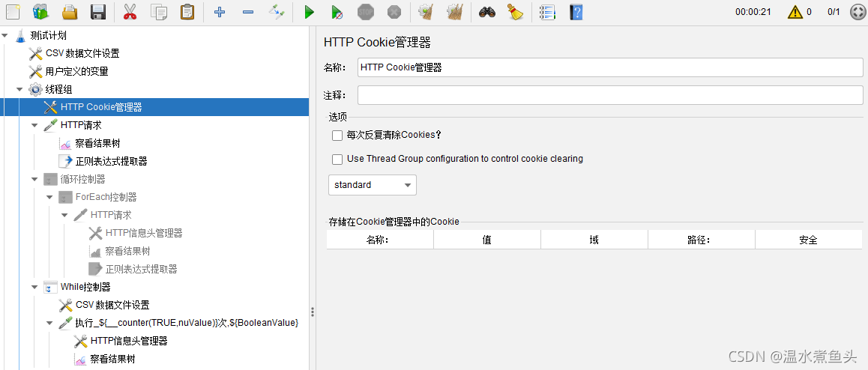Collapse the 循环控制器 node arrow
Screen dimensions: 868x370
[x=35, y=179]
